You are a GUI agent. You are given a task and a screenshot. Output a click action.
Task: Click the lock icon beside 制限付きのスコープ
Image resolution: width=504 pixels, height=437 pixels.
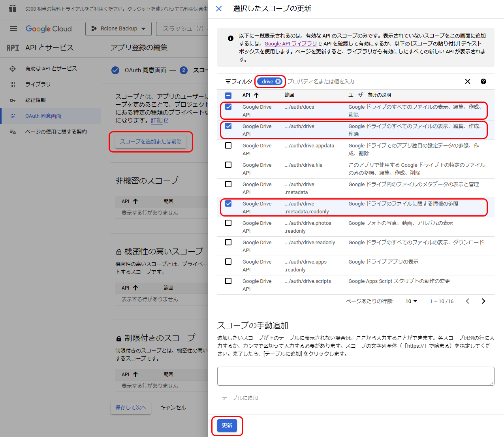118,338
